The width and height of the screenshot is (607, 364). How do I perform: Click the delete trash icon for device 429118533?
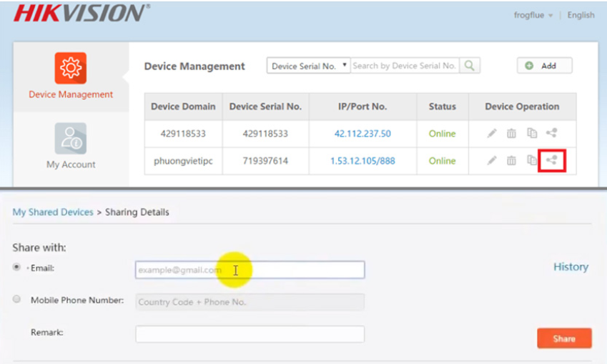511,134
